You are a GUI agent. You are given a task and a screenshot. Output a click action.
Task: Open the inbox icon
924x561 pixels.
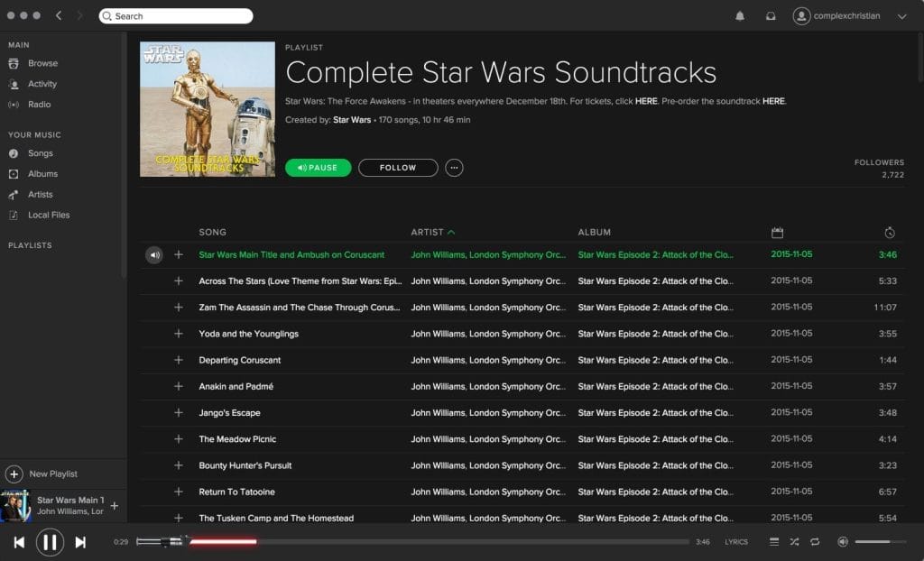click(771, 16)
